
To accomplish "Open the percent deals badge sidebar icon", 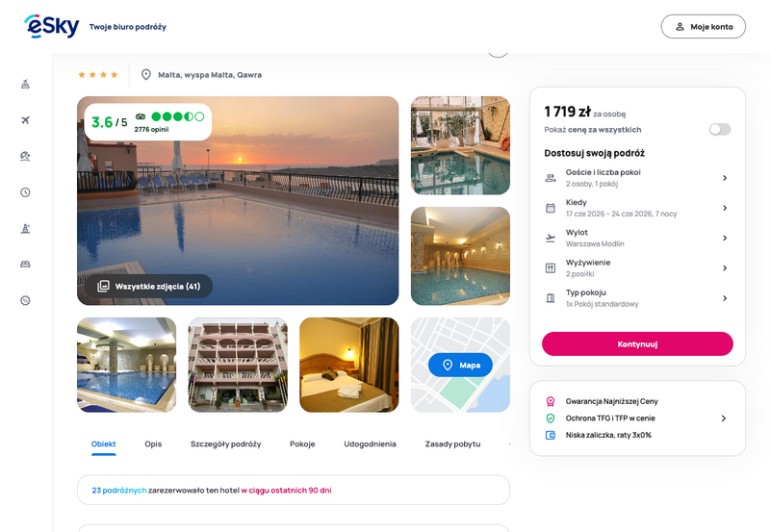I will (26, 300).
